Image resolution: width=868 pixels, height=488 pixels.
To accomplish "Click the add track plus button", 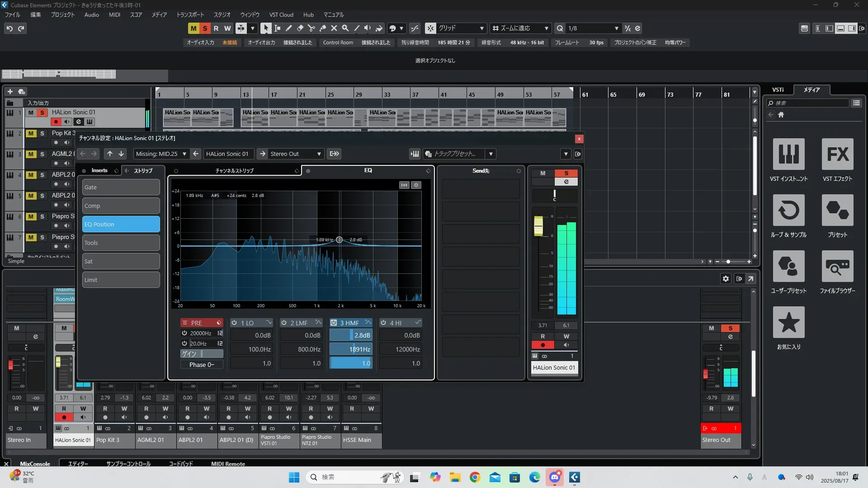I will 10,91.
